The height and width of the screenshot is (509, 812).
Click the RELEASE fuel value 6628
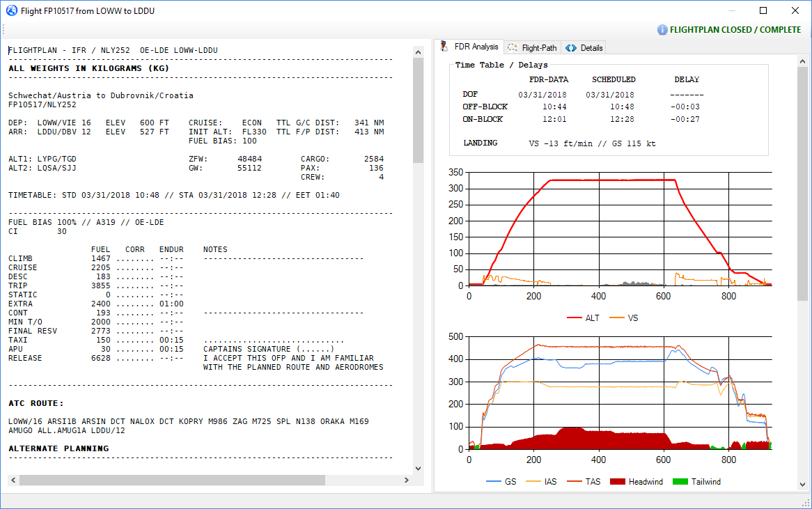[101, 359]
